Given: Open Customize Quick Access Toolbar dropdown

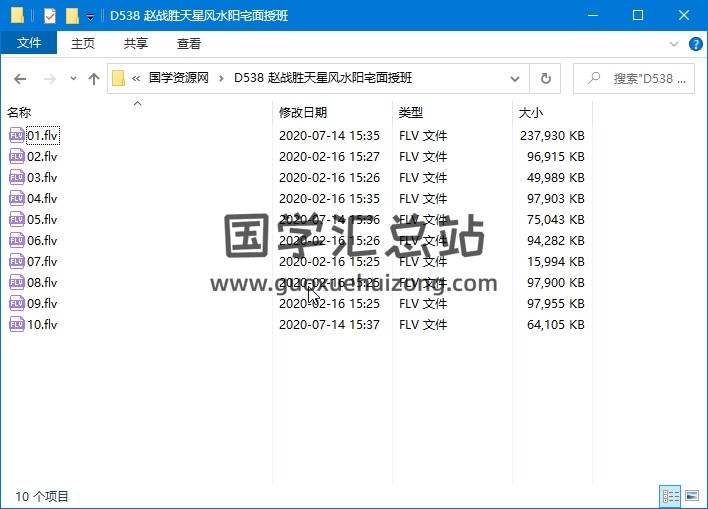Looking at the screenshot, I should pyautogui.click(x=90, y=17).
